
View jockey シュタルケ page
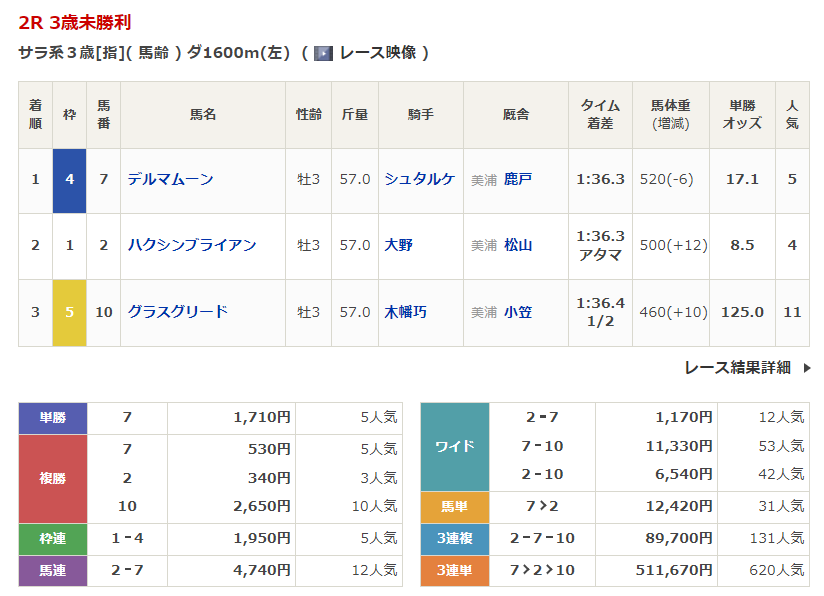point(419,179)
